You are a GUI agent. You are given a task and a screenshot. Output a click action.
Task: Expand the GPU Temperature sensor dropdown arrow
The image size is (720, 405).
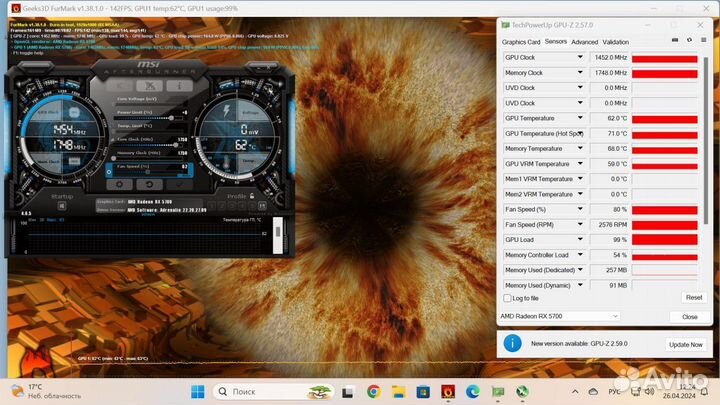[580, 118]
